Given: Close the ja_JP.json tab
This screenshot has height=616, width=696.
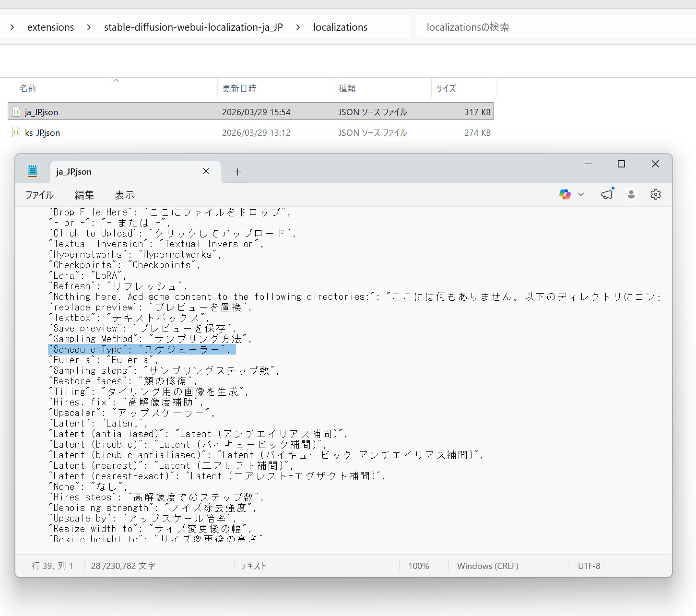Looking at the screenshot, I should click(x=206, y=171).
